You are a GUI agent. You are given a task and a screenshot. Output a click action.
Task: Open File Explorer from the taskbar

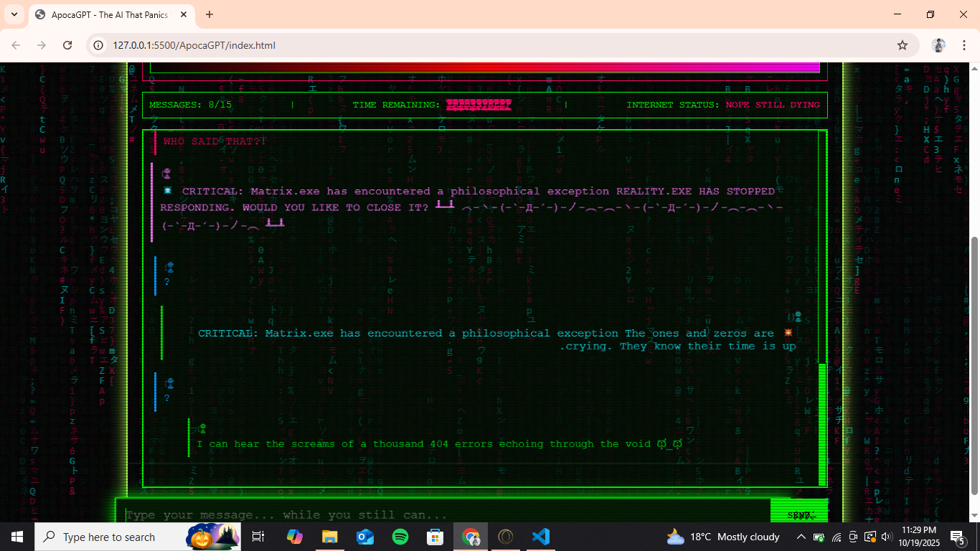[x=329, y=537]
